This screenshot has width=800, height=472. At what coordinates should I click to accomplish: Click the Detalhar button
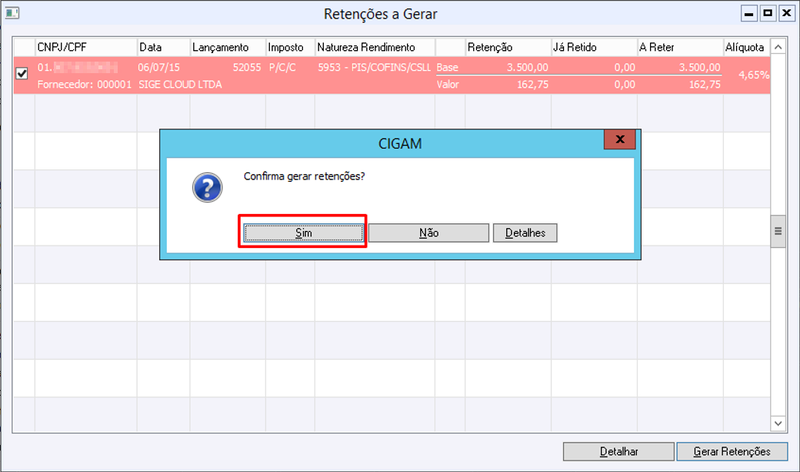click(x=619, y=452)
